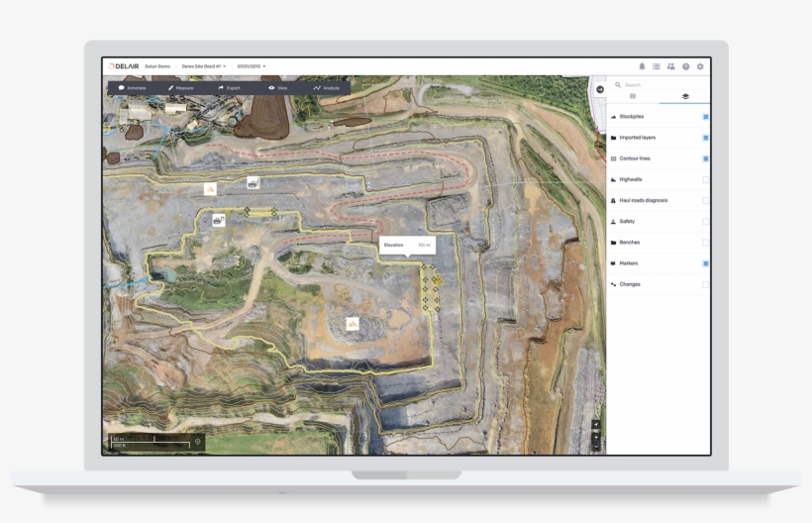Image resolution: width=812 pixels, height=523 pixels.
Task: Click the stockpile marker on rock pile
Action: pyautogui.click(x=353, y=324)
